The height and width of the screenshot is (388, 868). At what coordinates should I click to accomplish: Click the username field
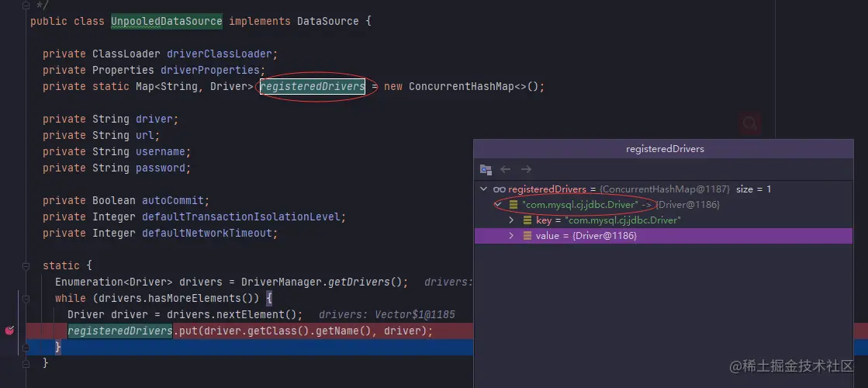pos(161,151)
